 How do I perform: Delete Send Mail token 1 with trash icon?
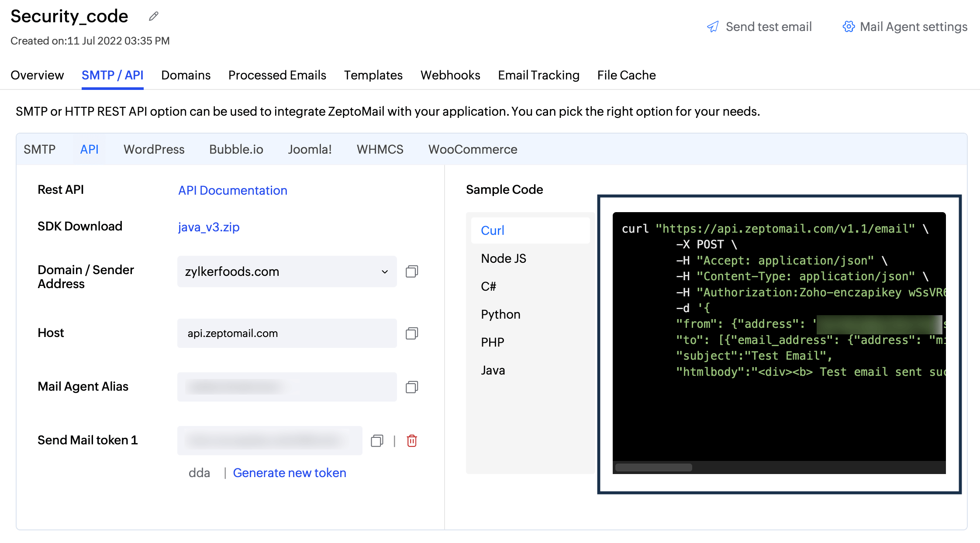pos(411,441)
